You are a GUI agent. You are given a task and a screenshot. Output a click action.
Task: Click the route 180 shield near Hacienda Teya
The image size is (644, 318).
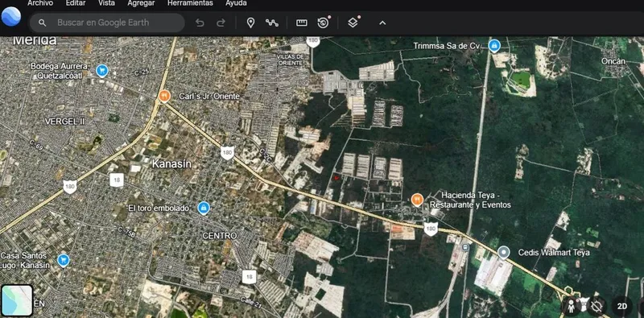431,229
